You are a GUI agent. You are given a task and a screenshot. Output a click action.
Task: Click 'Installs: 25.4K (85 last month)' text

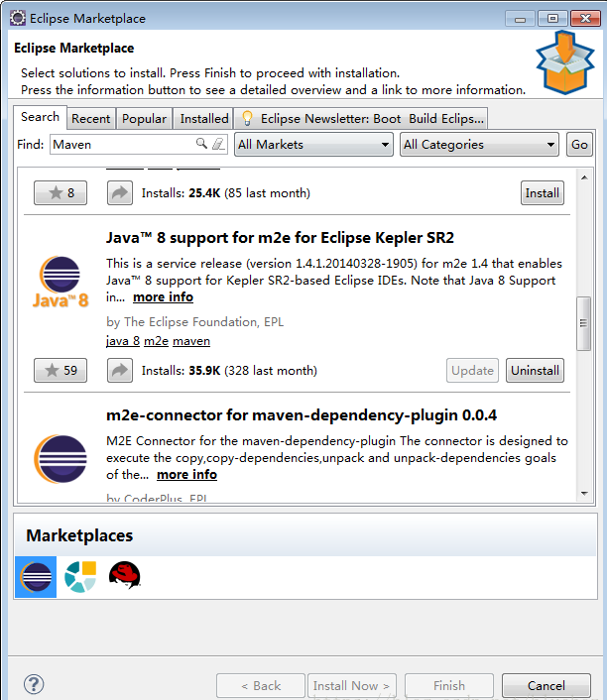[225, 193]
